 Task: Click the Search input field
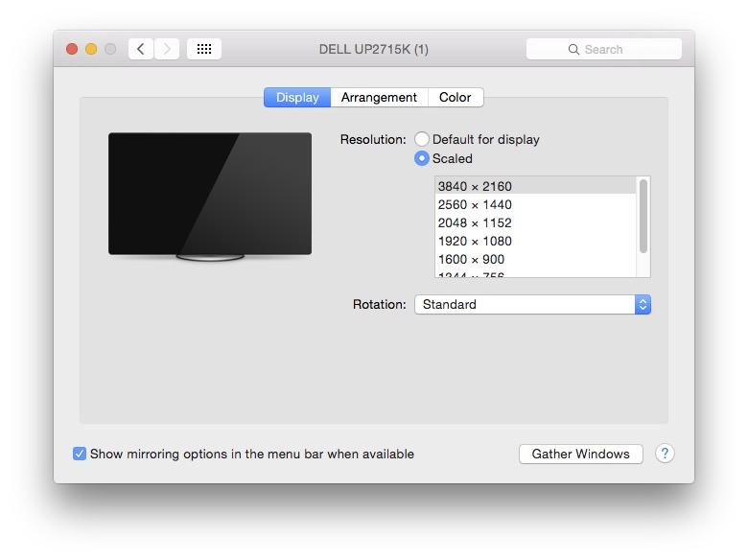pos(604,49)
